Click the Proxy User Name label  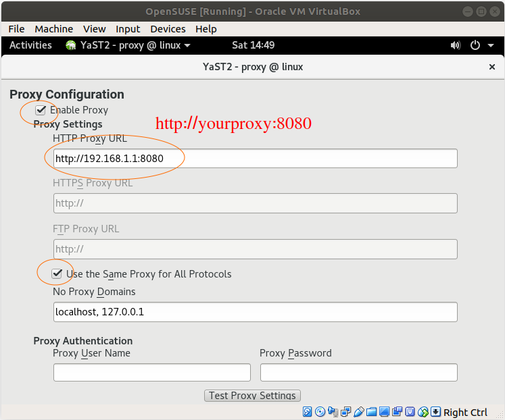tap(91, 353)
